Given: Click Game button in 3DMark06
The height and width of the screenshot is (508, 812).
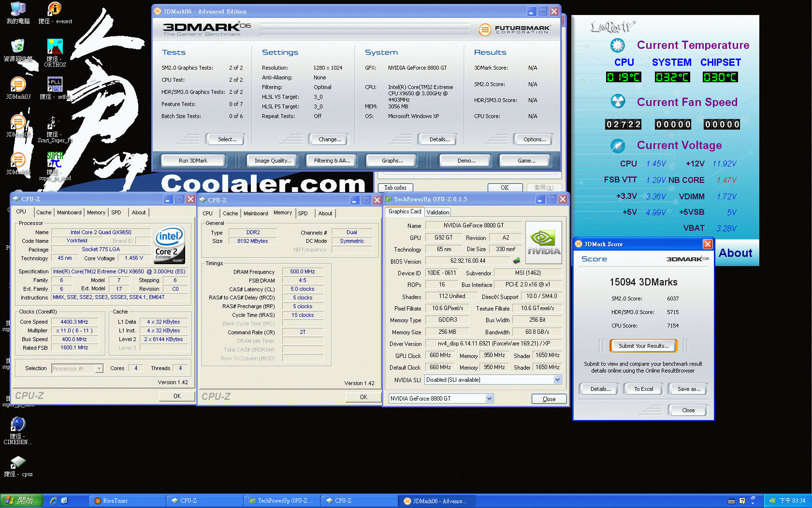Looking at the screenshot, I should [x=526, y=161].
